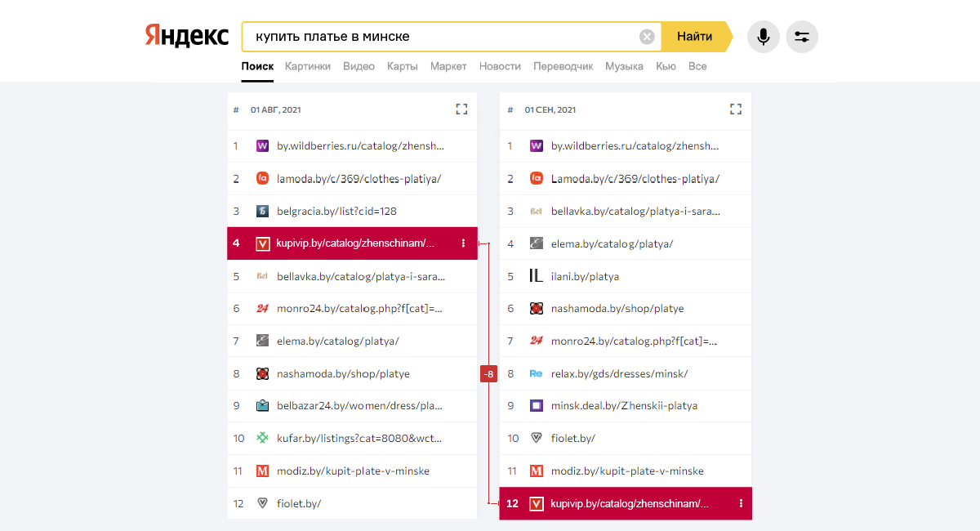Switch to Видео tab
The image size is (980, 531).
(359, 66)
